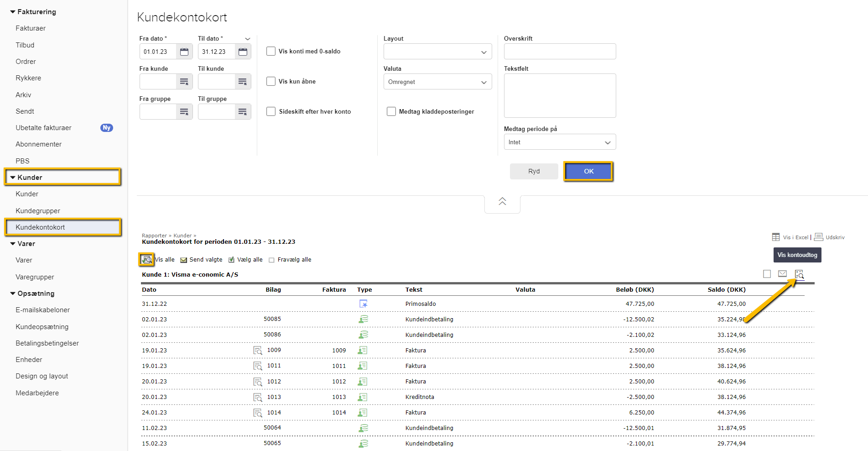Go to Ubetalte fakturaer in sidebar
The width and height of the screenshot is (868, 451).
(x=44, y=128)
